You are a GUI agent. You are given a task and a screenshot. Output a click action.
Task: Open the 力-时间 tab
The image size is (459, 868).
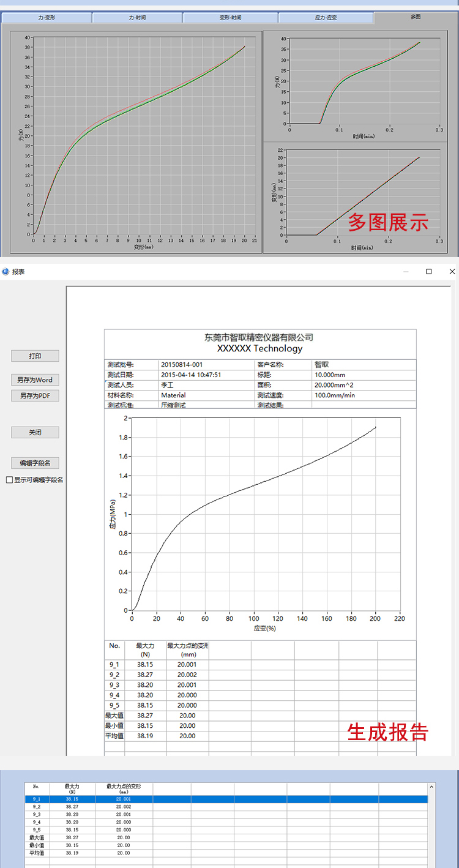pyautogui.click(x=138, y=18)
